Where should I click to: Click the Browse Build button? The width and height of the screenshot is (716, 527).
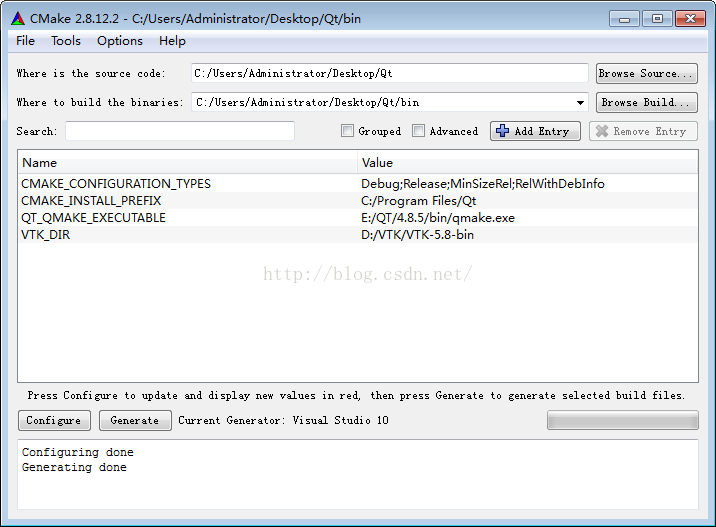click(647, 102)
